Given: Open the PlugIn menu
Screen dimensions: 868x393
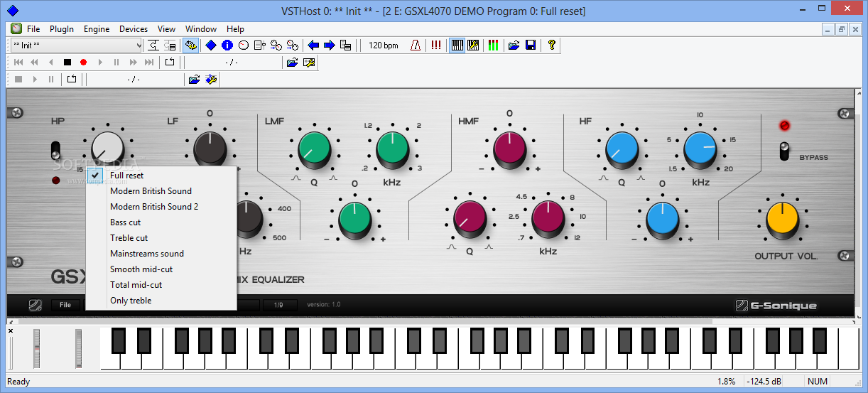Looking at the screenshot, I should (x=62, y=29).
